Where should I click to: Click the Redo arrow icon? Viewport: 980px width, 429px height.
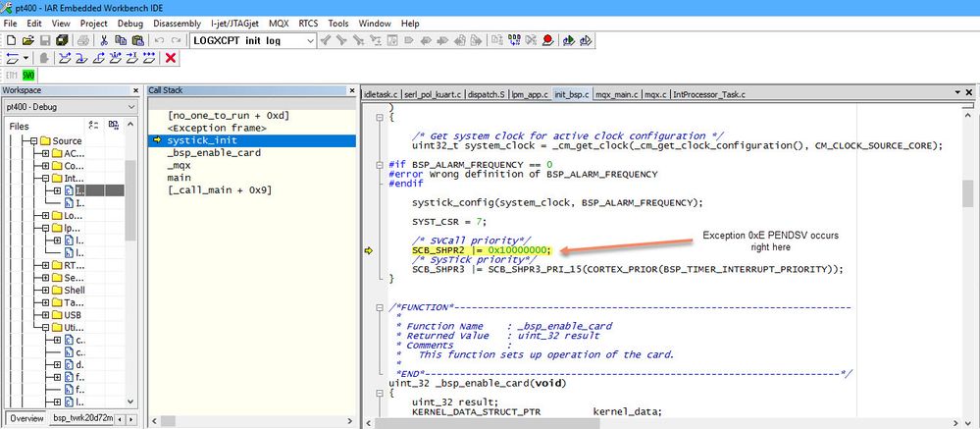coord(176,40)
